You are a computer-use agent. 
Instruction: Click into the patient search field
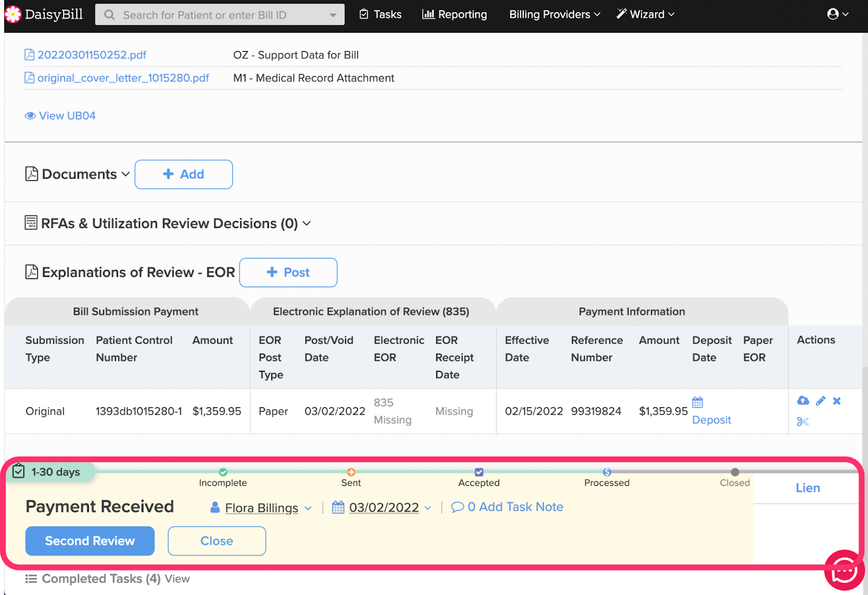(220, 15)
